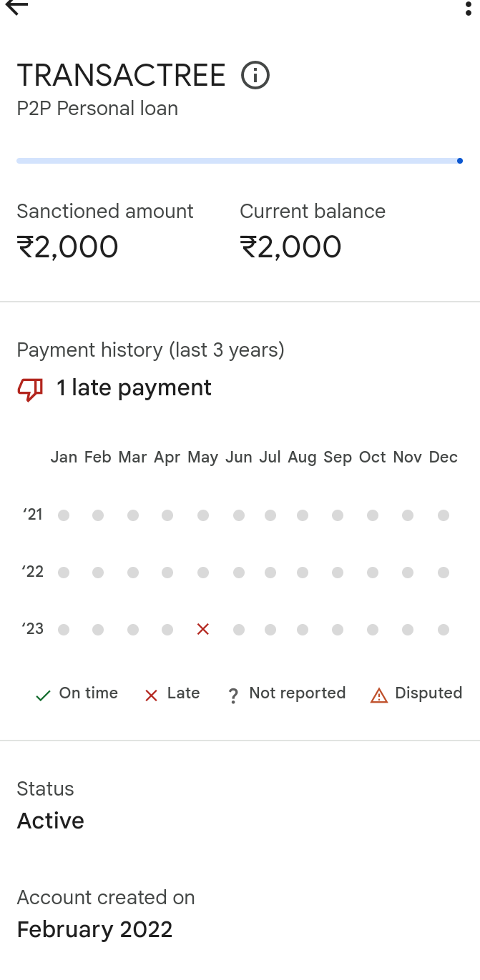
Task: Tap the red Late legend X icon
Action: coord(151,696)
